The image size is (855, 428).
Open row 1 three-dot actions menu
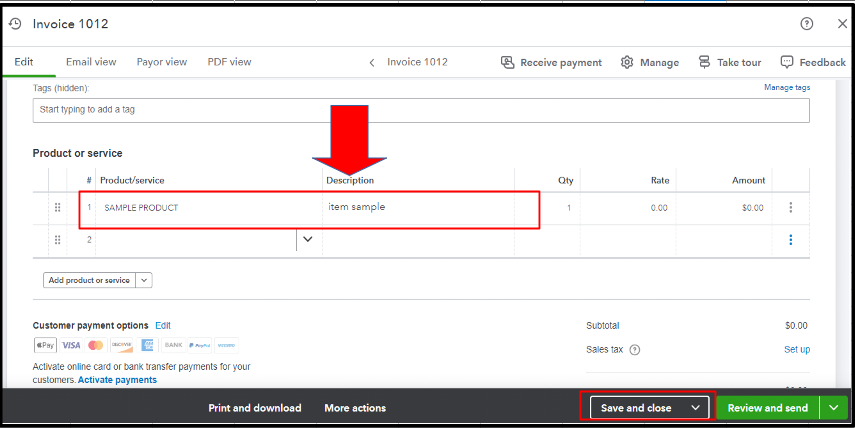pos(791,207)
